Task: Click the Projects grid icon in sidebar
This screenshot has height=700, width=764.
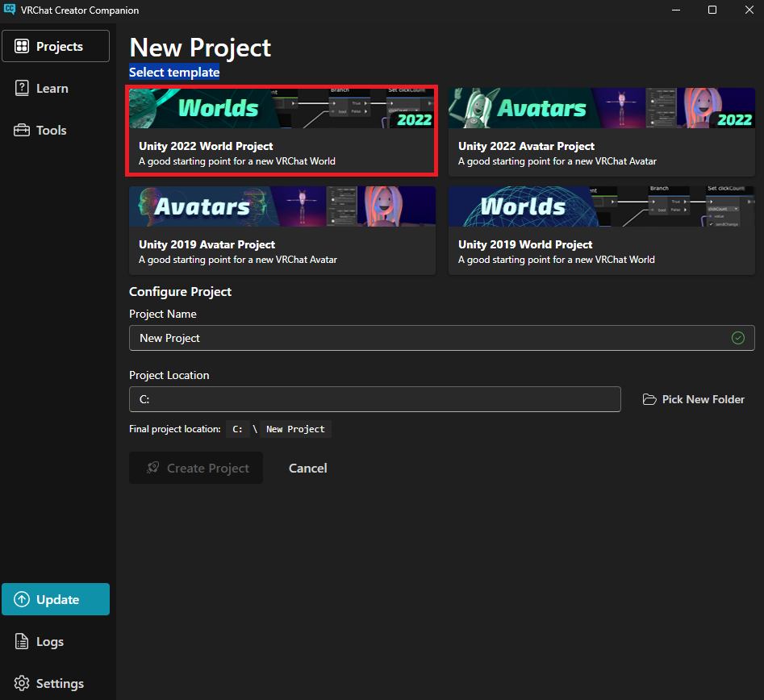Action: 23,47
